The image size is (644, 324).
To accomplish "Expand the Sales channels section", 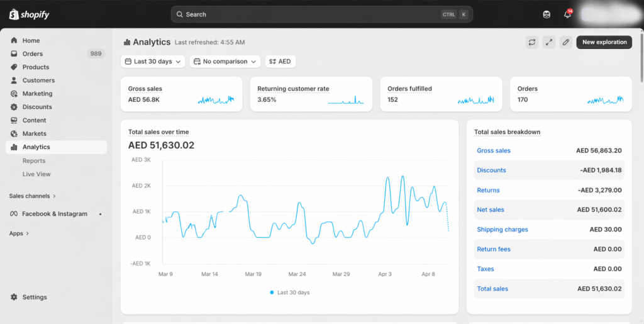I will click(33, 196).
